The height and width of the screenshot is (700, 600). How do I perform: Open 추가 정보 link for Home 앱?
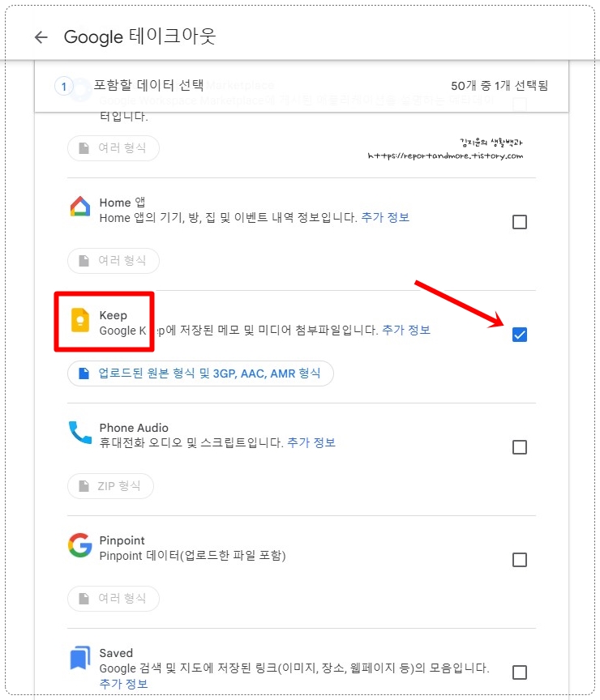point(385,217)
